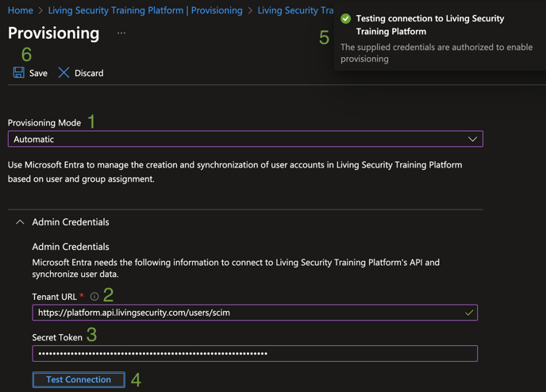Image resolution: width=546 pixels, height=392 pixels.
Task: Open the ellipsis menu next to Provisioning
Action: tap(121, 33)
